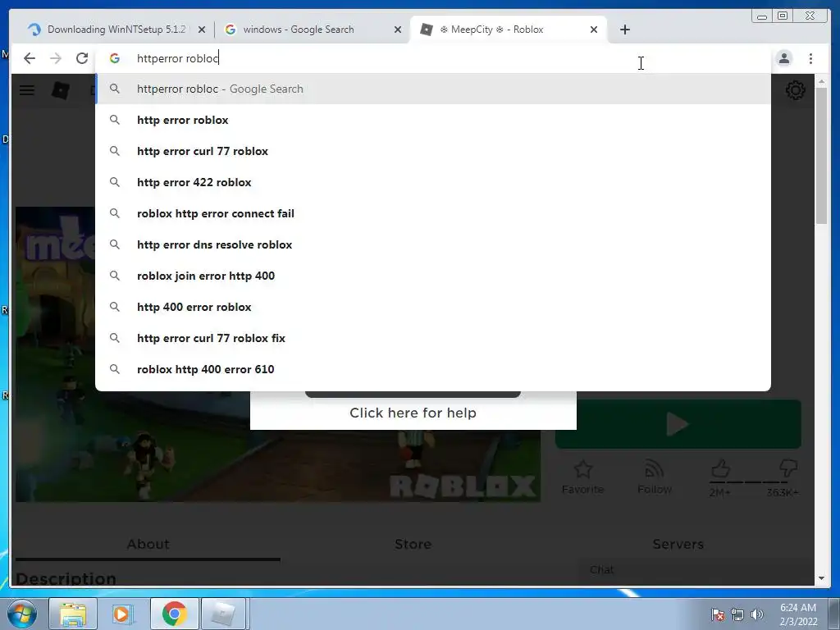
Task: Click the page scrollbar down arrow
Action: point(821,578)
